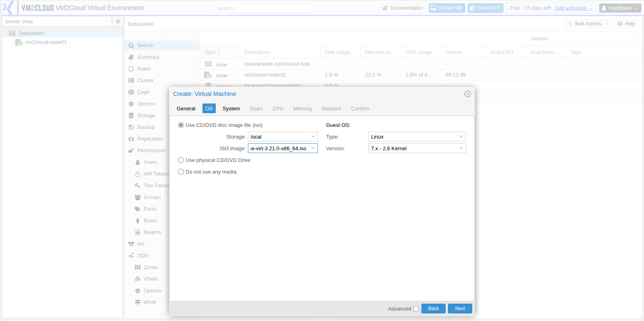This screenshot has width=644, height=321.
Task: Select Use CD/DVD disc image file radio
Action: [181, 125]
